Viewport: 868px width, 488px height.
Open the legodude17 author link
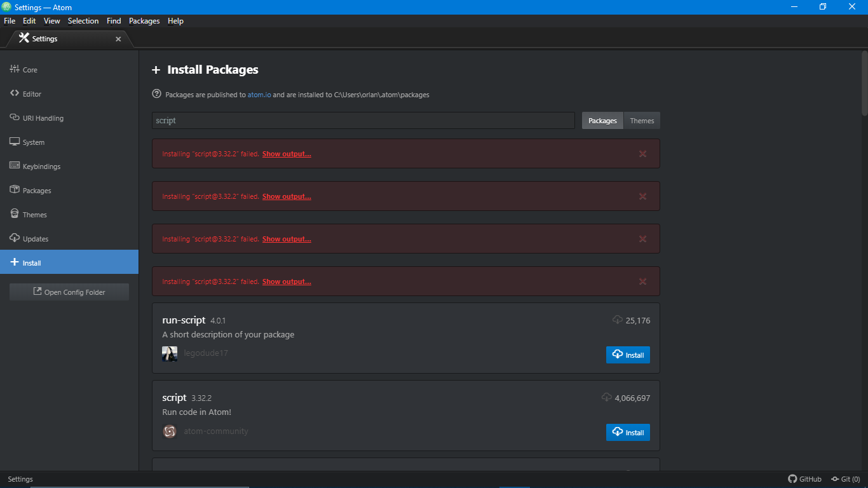click(205, 353)
